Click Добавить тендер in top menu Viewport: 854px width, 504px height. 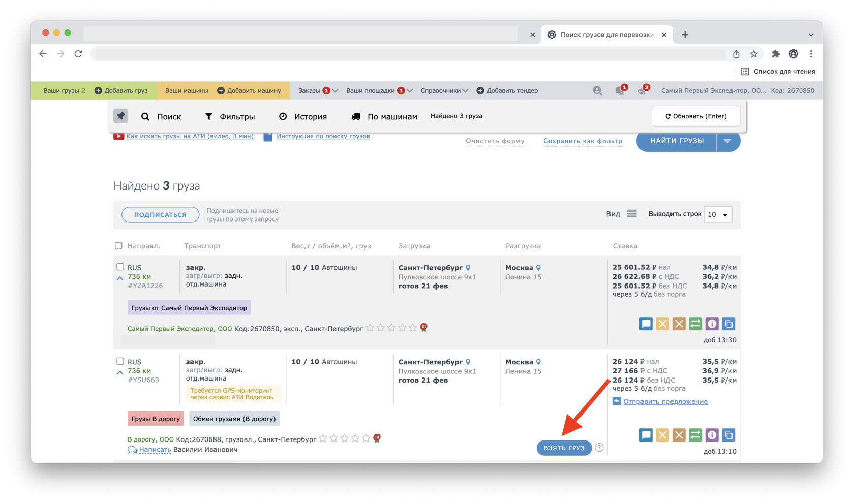(x=507, y=91)
